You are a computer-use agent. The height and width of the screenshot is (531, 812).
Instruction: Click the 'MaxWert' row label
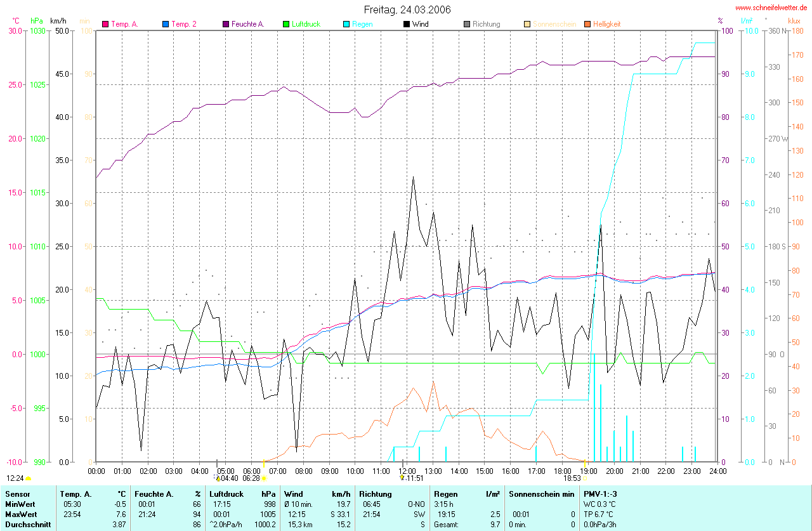(20, 515)
